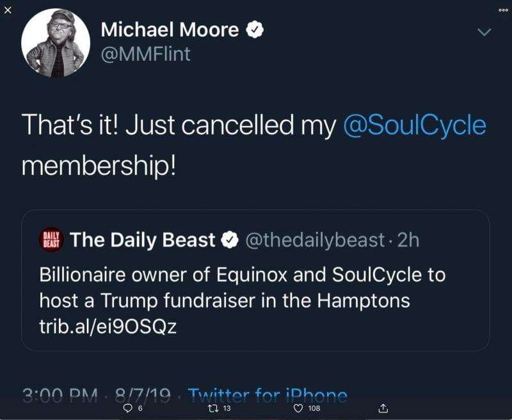Close the tweet view with X
The image size is (512, 420).
(8, 9)
